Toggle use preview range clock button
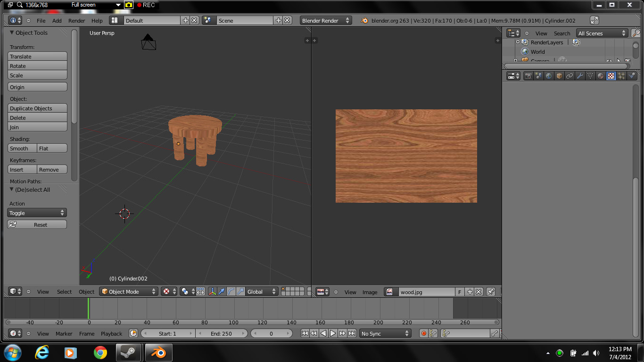The width and height of the screenshot is (644, 362). coord(133,333)
